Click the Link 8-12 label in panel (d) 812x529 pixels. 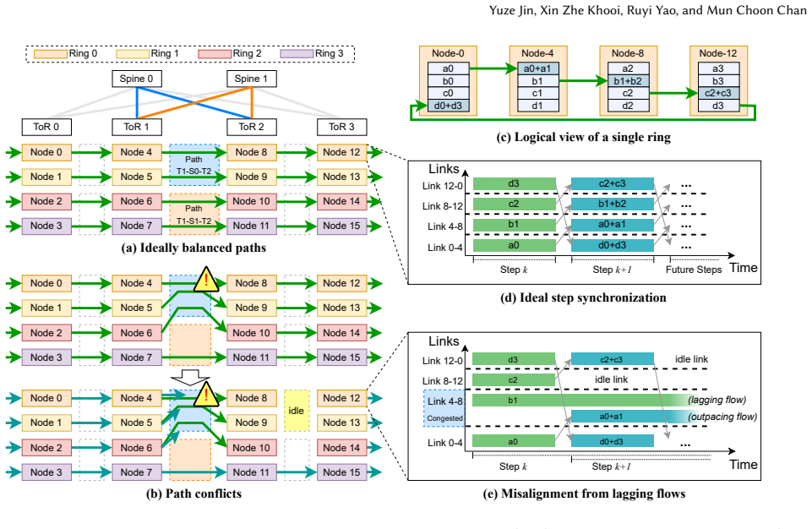(x=442, y=206)
